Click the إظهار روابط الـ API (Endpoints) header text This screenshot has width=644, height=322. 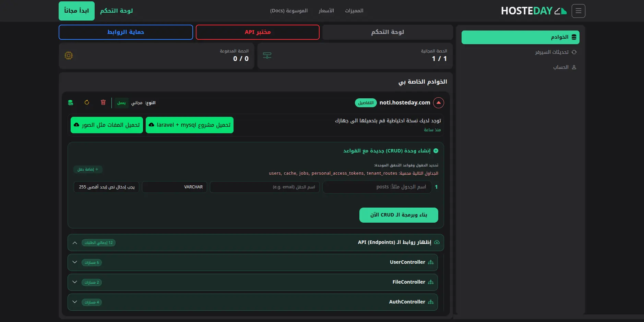coord(395,242)
